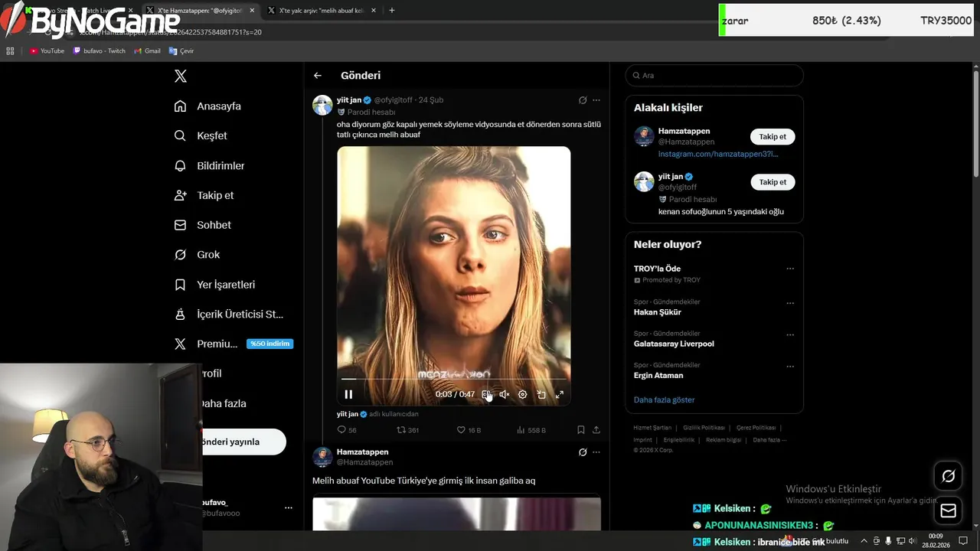
Task: Open options for Galatasaray Liverpool trend
Action: tap(790, 335)
